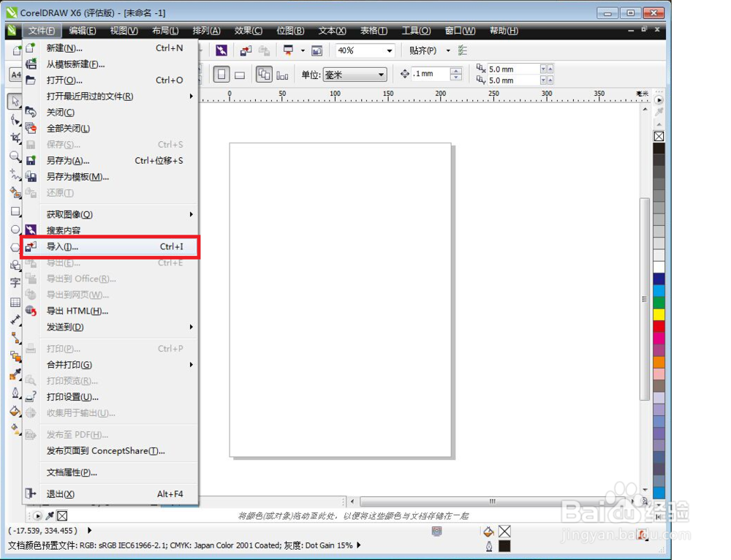The image size is (731, 560).
Task: Open the 编辑 menu
Action: pyautogui.click(x=80, y=31)
